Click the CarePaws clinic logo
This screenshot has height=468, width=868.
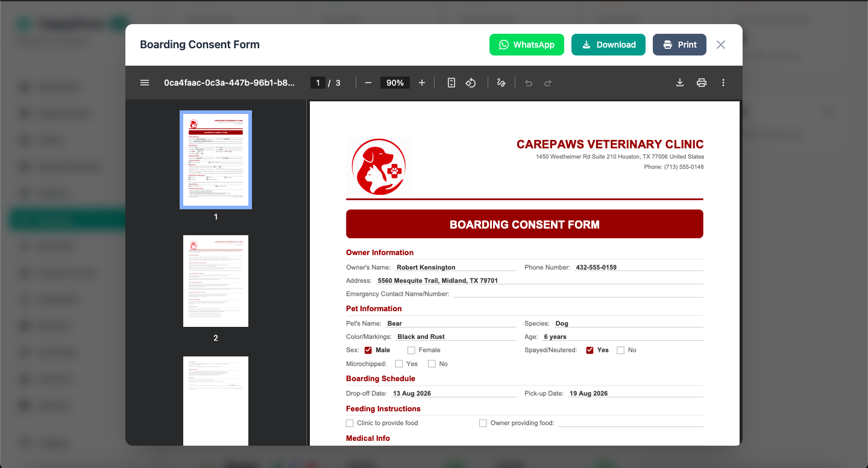[379, 167]
